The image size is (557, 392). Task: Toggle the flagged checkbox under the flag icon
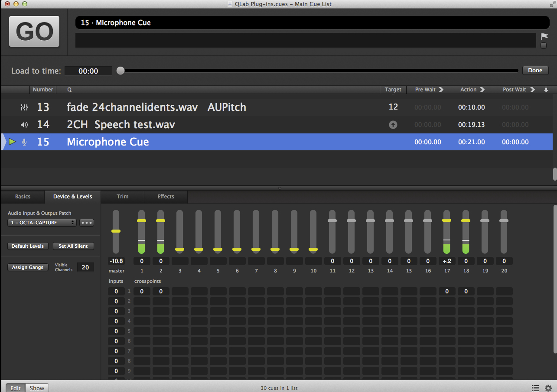pos(544,45)
